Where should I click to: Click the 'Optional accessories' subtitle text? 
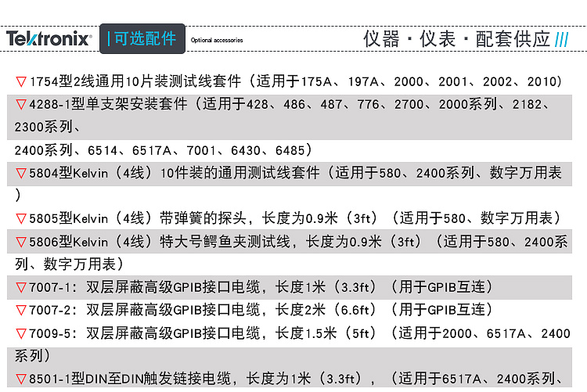(217, 40)
